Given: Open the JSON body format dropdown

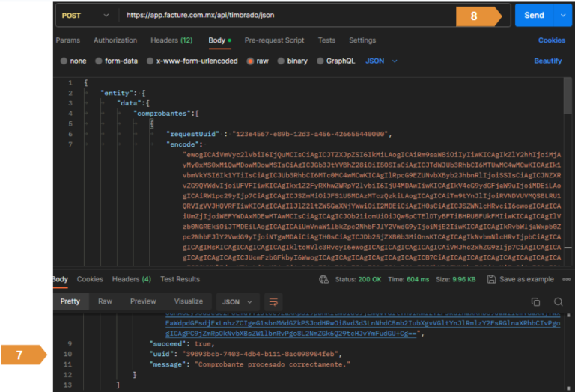Looking at the screenshot, I should click(381, 61).
